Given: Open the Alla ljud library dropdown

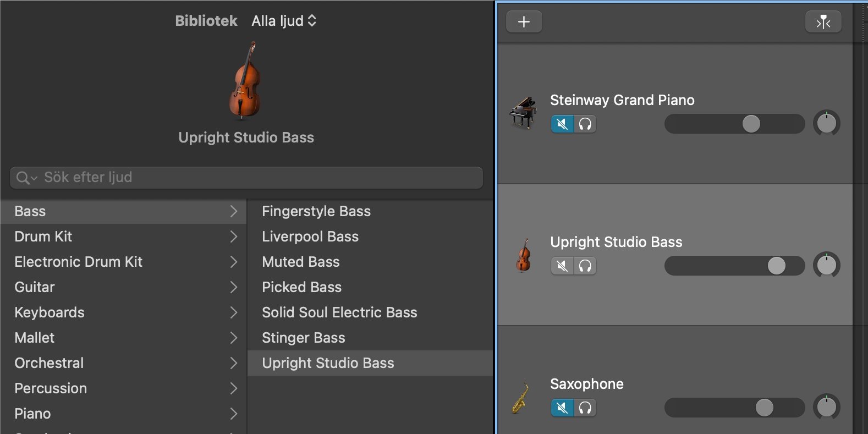Looking at the screenshot, I should point(284,21).
